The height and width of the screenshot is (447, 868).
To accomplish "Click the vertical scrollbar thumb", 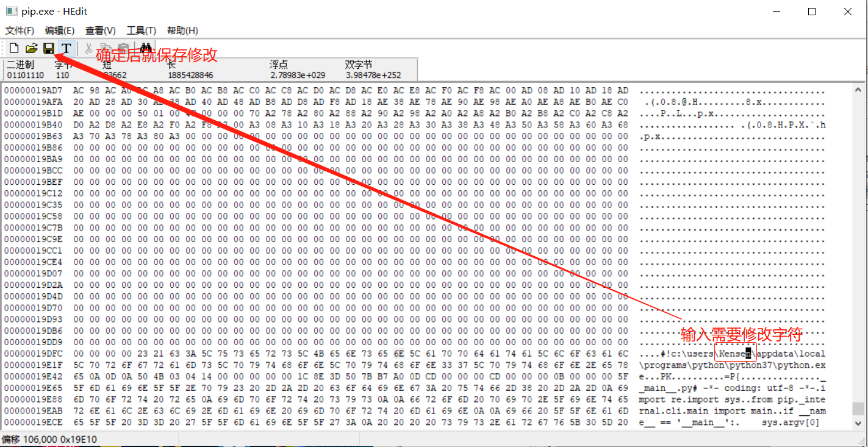I will [858, 408].
